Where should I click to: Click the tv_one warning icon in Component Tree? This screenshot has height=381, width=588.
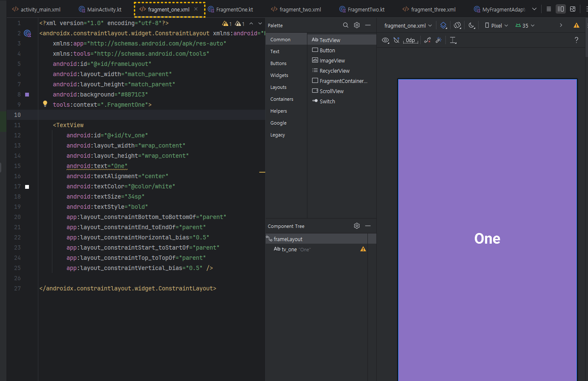(x=363, y=249)
